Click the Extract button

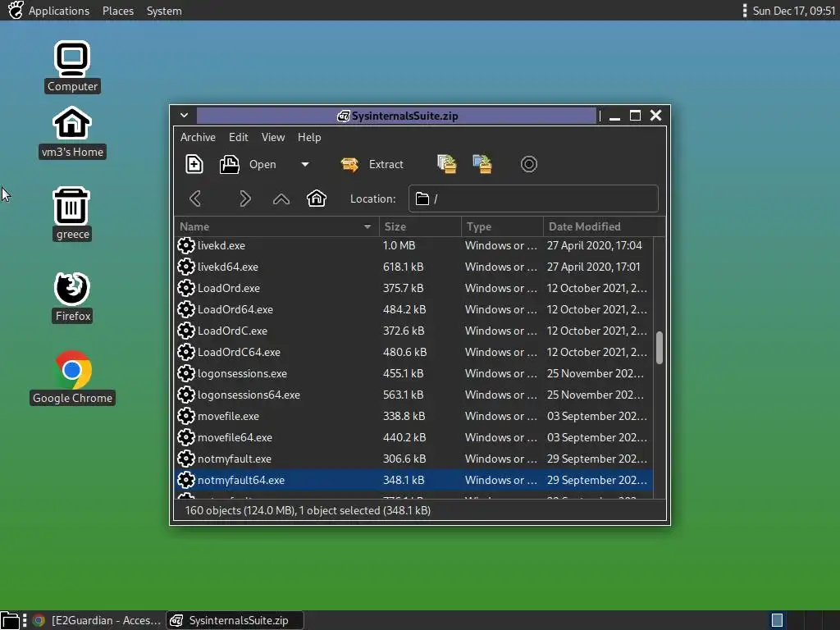pyautogui.click(x=372, y=164)
